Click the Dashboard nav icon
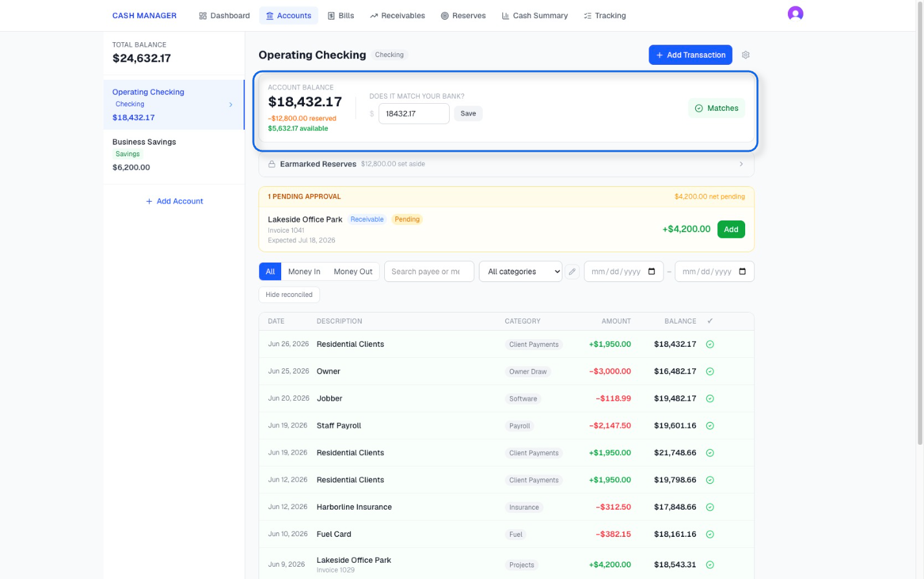This screenshot has width=924, height=579. 203,16
